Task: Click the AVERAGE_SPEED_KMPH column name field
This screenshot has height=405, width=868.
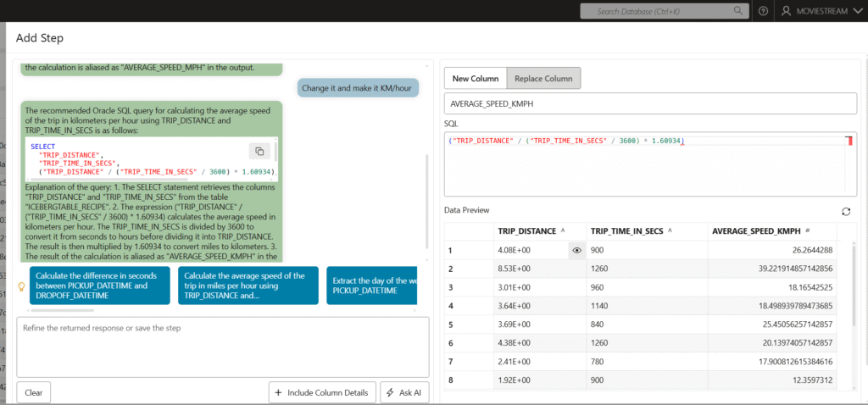Action: tap(649, 103)
